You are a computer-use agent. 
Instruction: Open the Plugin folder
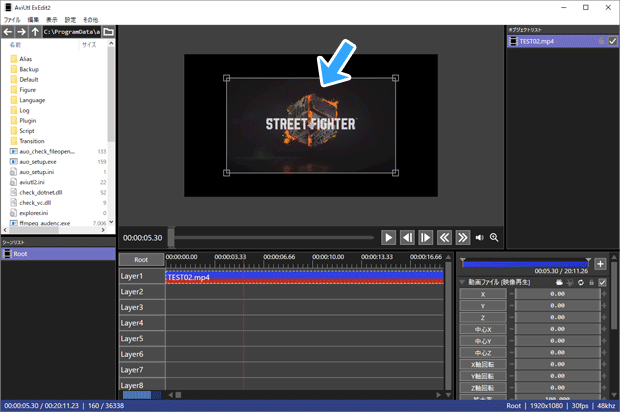click(27, 121)
